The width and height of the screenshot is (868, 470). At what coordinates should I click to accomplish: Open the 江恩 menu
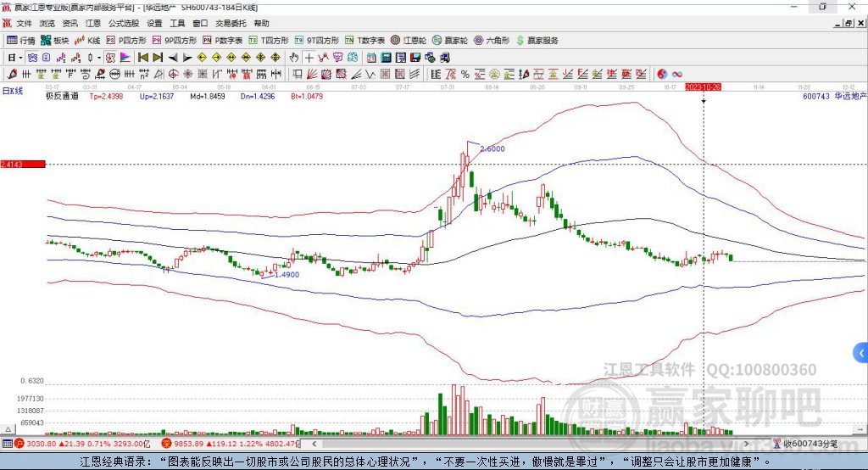click(92, 23)
